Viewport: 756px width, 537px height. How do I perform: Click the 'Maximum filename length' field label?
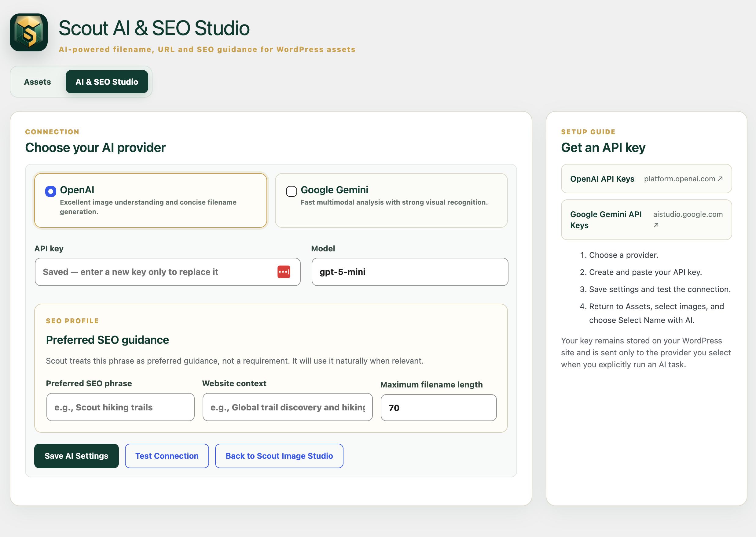(431, 385)
